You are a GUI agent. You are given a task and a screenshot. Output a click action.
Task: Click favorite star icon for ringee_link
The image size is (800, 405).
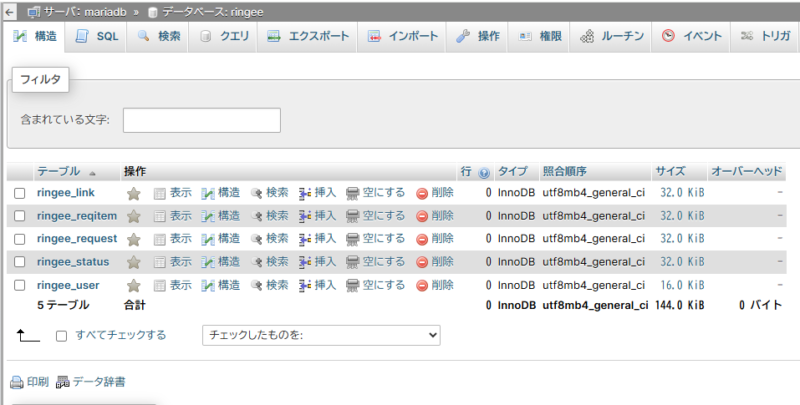pyautogui.click(x=133, y=193)
